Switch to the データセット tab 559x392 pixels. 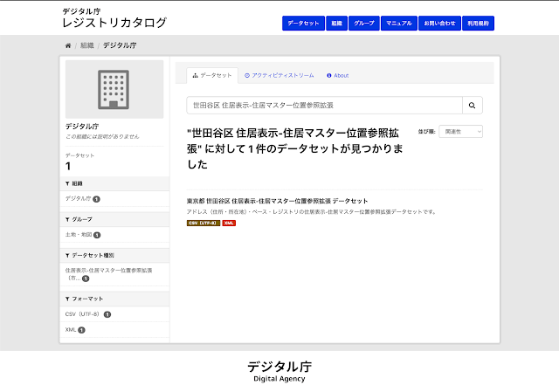click(212, 76)
